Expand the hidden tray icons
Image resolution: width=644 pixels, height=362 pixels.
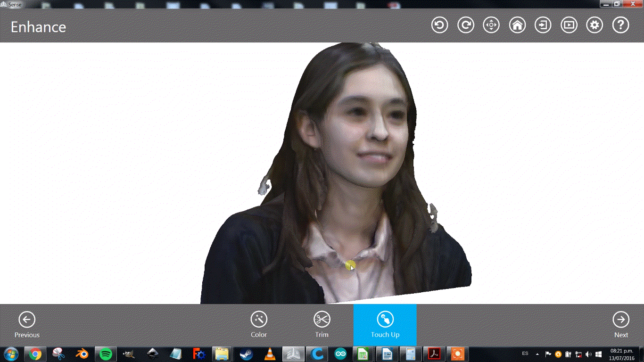pos(538,354)
